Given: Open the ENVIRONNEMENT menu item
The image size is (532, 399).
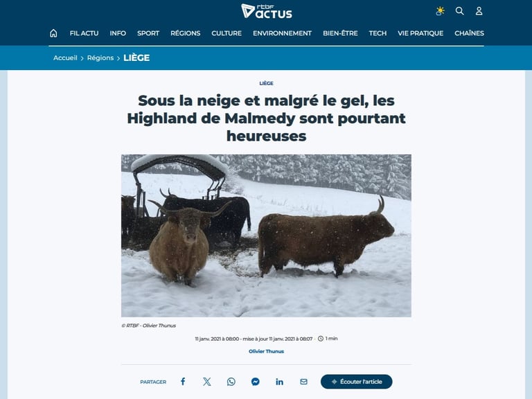Looking at the screenshot, I should 283,33.
